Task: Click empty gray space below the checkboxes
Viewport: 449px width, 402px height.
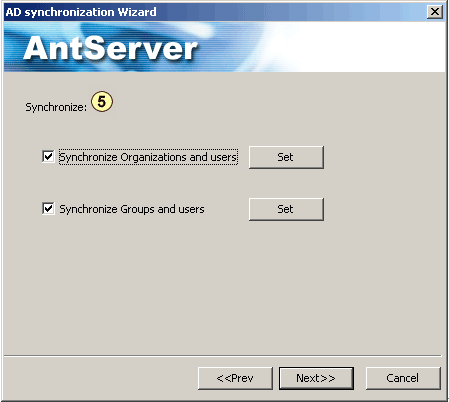Action: click(223, 287)
